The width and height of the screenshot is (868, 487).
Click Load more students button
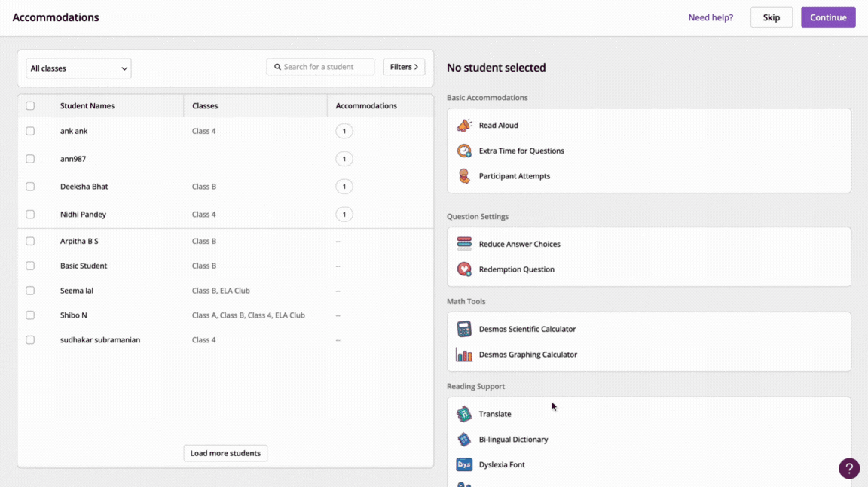[225, 453]
